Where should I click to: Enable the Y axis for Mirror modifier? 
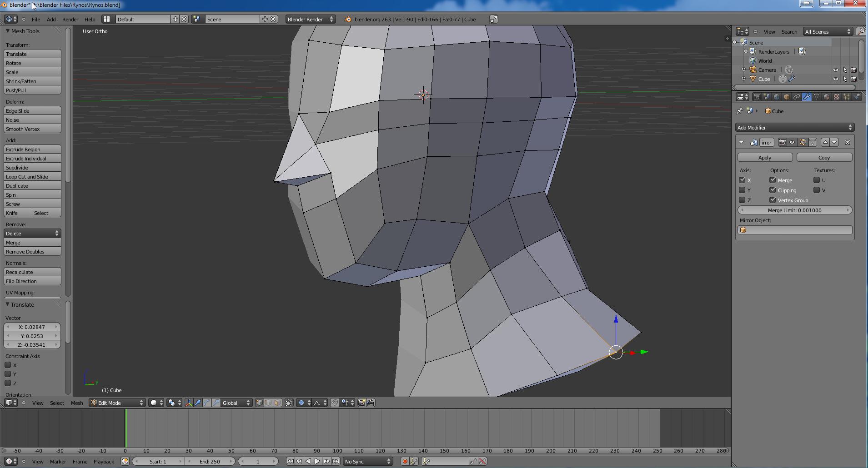click(x=743, y=190)
